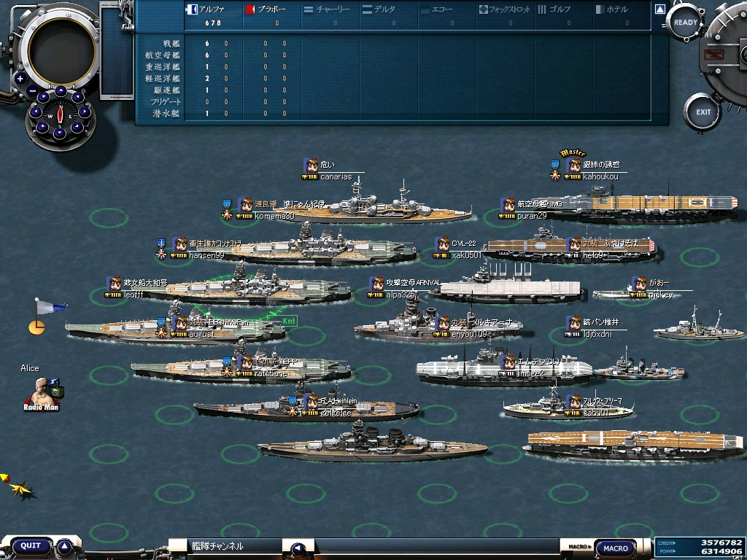Select komama30 player avatar
The image size is (747, 560).
pos(245,205)
